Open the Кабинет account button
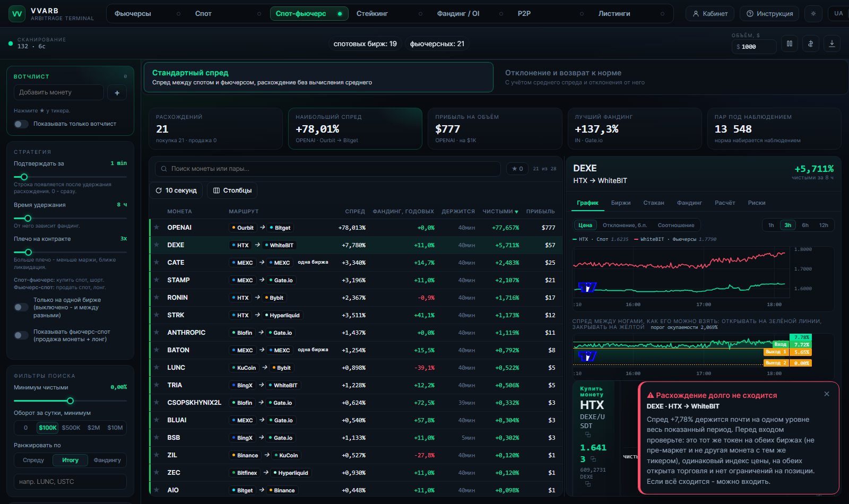849x504 pixels. 710,14
